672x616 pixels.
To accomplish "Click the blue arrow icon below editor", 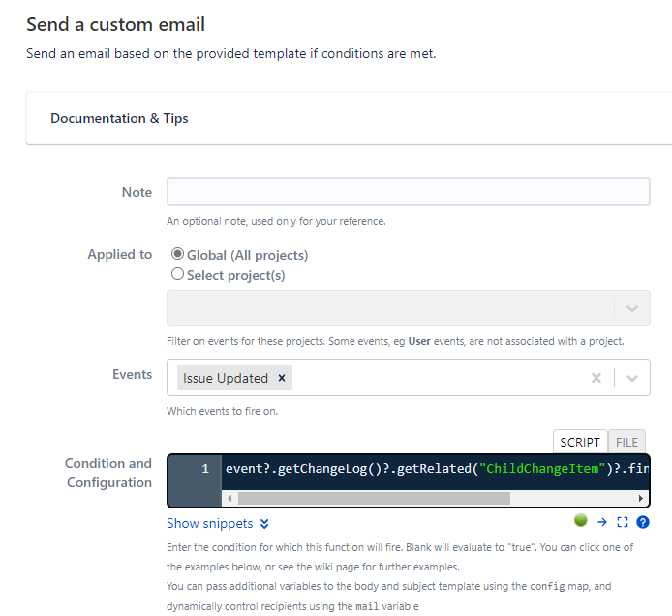I will point(602,522).
